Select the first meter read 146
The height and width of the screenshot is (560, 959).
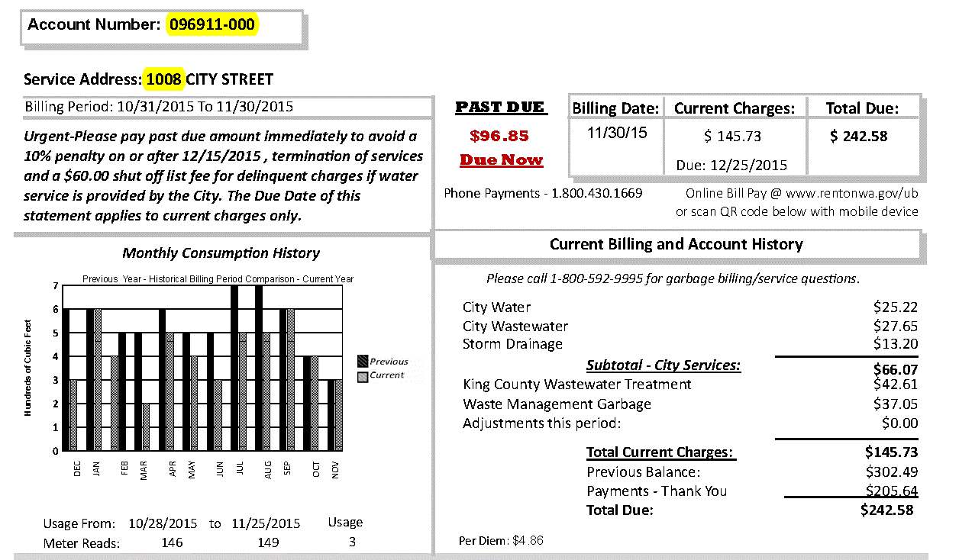point(173,543)
